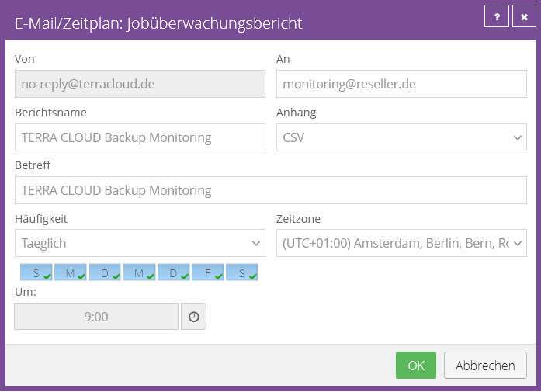Focus the An recipient email field
The height and width of the screenshot is (392, 541).
pos(401,84)
